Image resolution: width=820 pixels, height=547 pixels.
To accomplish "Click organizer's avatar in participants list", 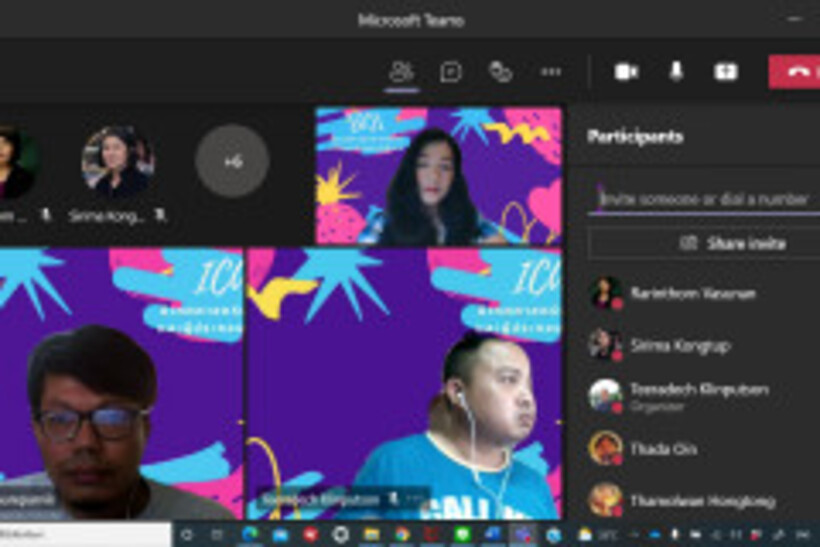I will pos(605,395).
